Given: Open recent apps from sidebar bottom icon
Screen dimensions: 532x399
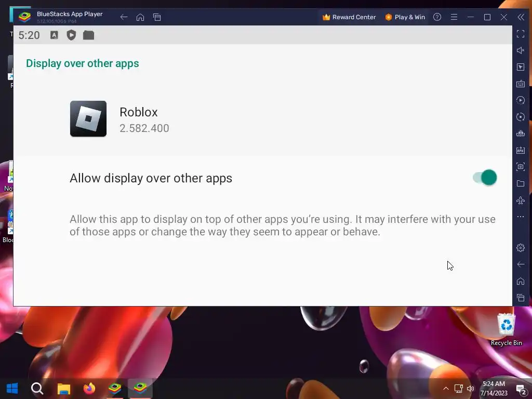Looking at the screenshot, I should pos(521,298).
